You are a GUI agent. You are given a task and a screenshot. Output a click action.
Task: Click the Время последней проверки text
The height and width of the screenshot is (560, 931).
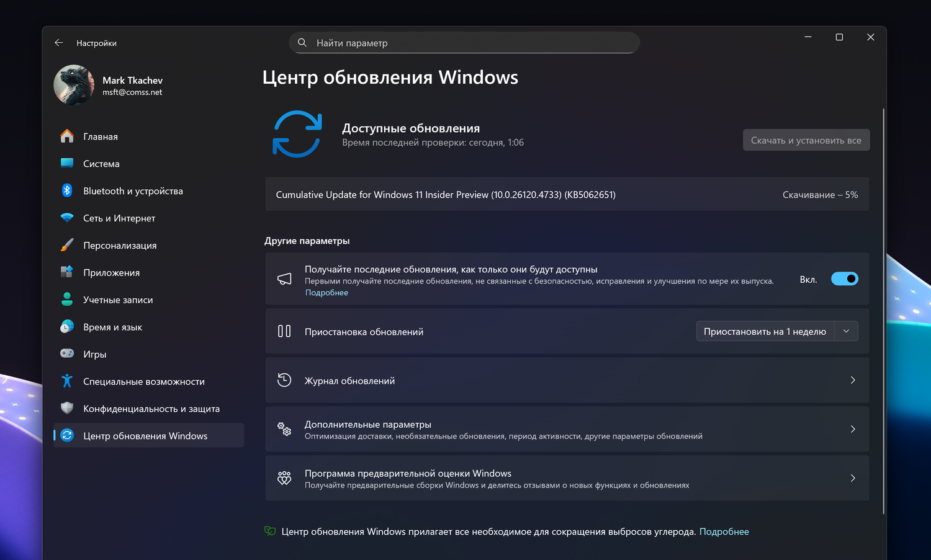tap(433, 143)
